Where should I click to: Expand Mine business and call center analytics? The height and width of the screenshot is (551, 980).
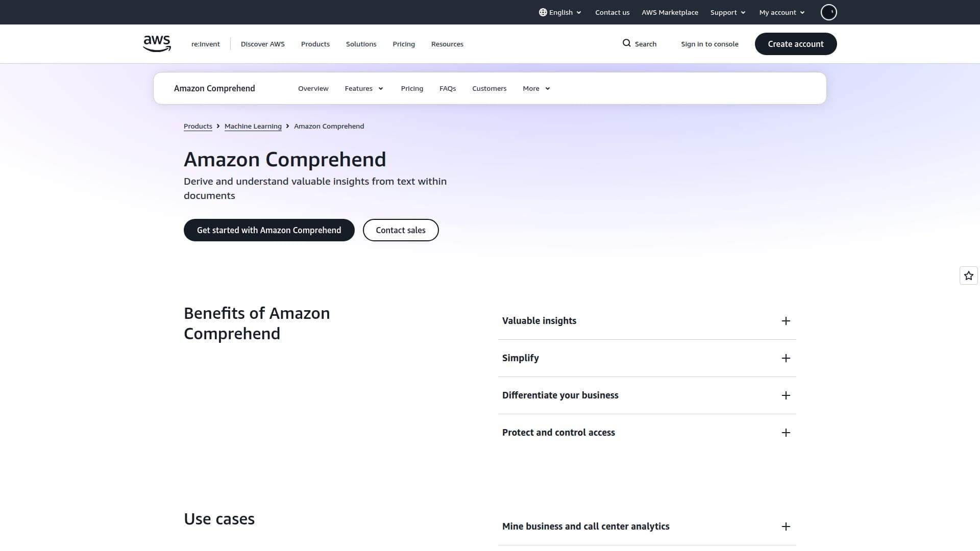647,527
